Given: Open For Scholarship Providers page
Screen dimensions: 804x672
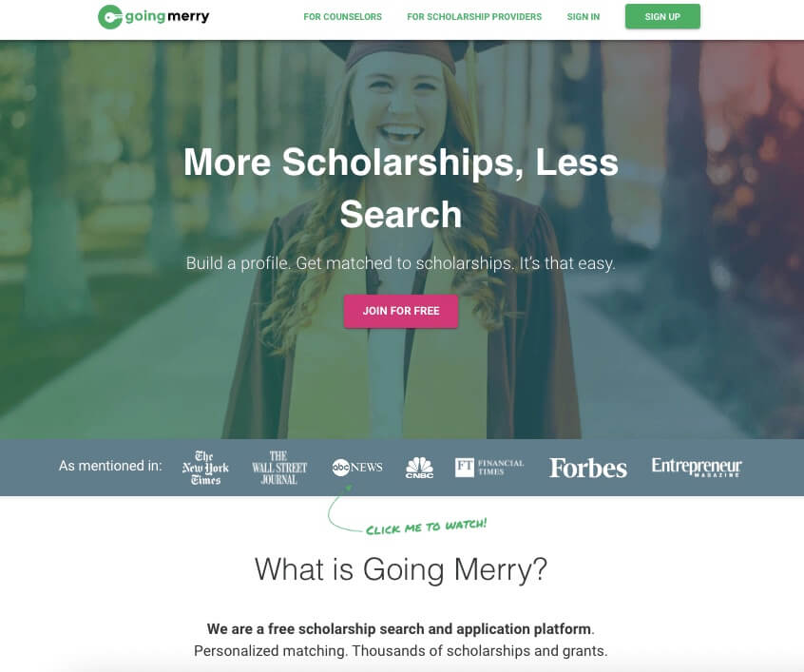Looking at the screenshot, I should click(x=474, y=17).
